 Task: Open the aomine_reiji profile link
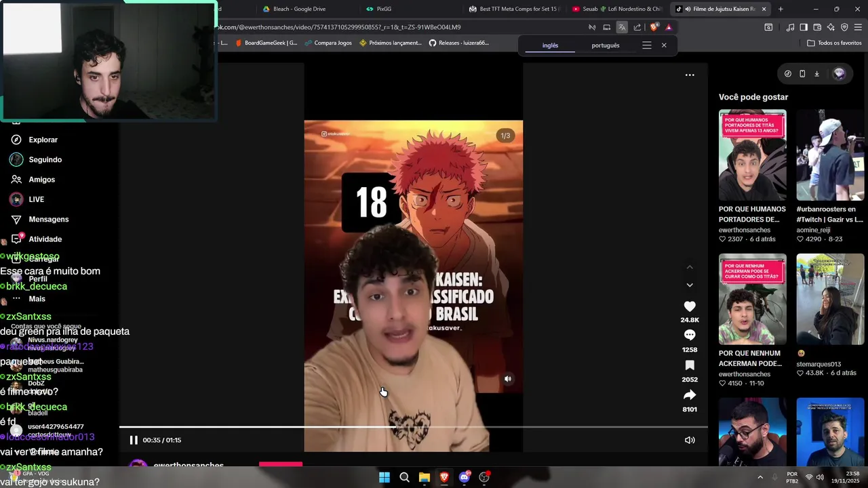[x=812, y=230]
